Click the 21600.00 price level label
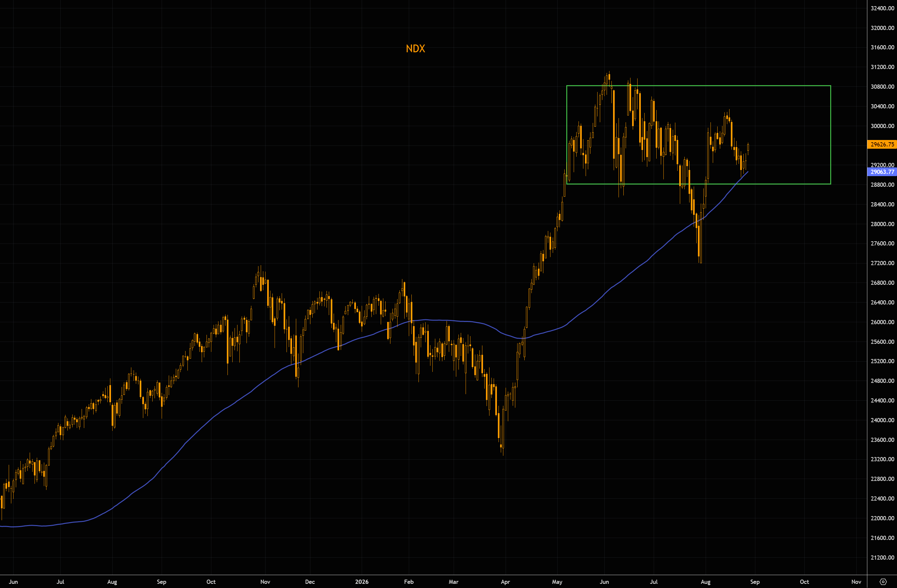 (x=882, y=538)
